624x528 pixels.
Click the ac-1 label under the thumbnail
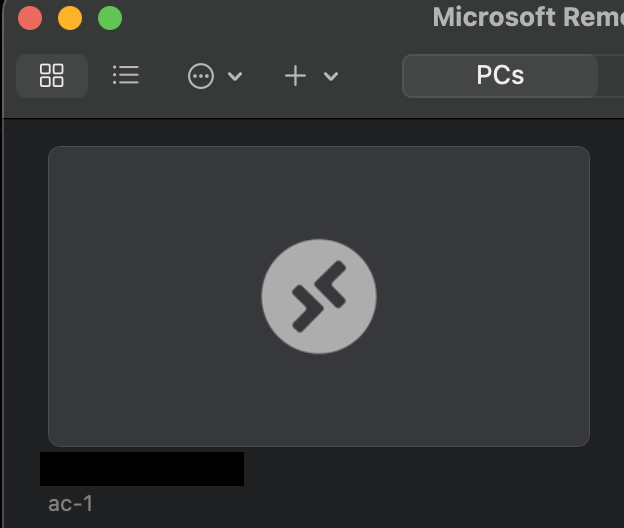click(x=71, y=503)
